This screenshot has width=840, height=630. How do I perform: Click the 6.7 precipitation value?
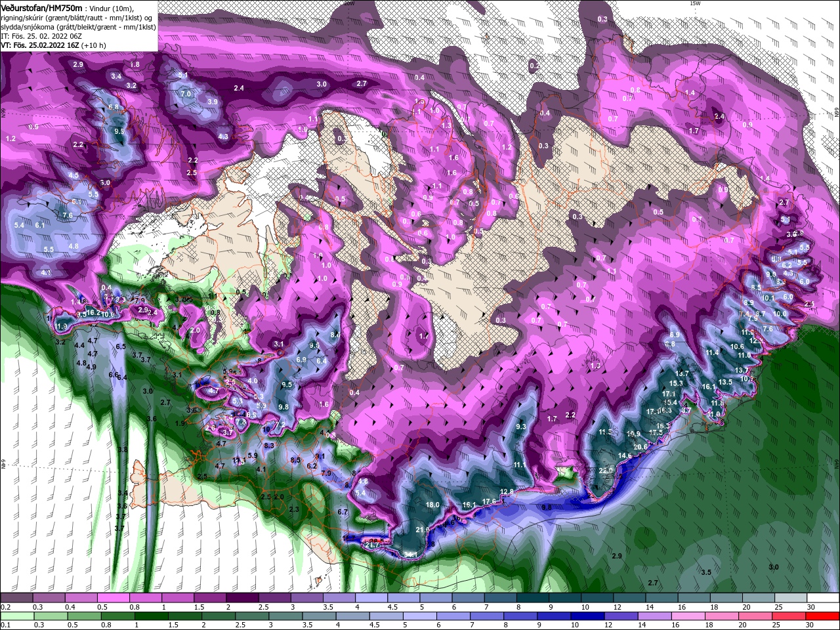coord(342,512)
